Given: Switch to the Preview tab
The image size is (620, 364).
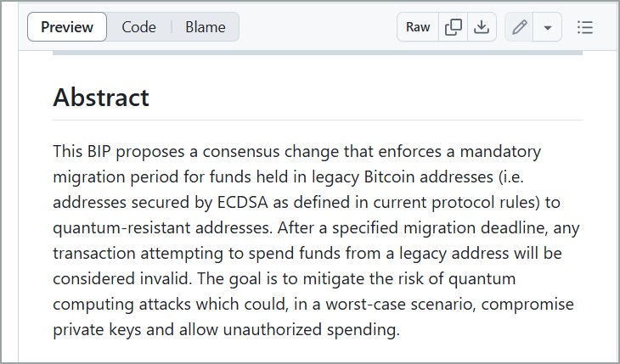Looking at the screenshot, I should (x=67, y=27).
